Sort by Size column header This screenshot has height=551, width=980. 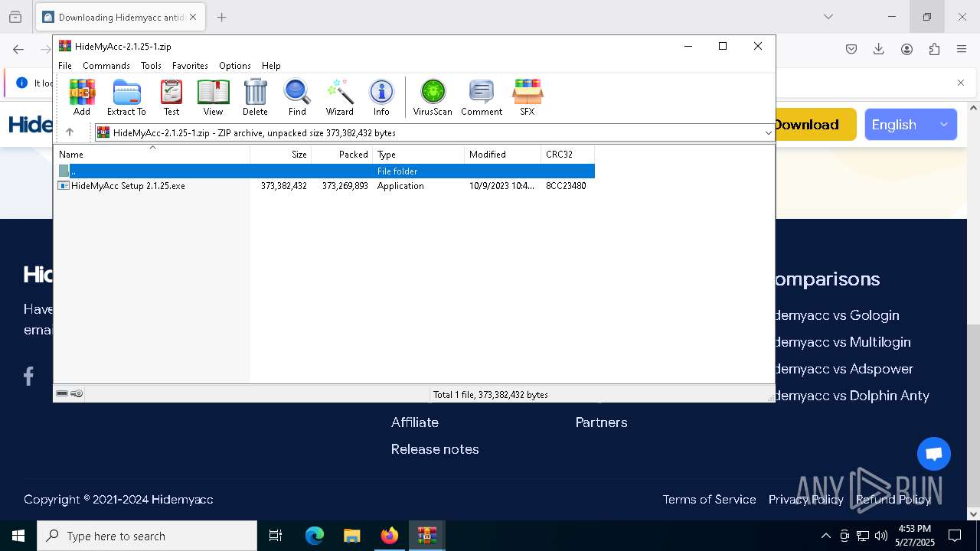tap(281, 154)
